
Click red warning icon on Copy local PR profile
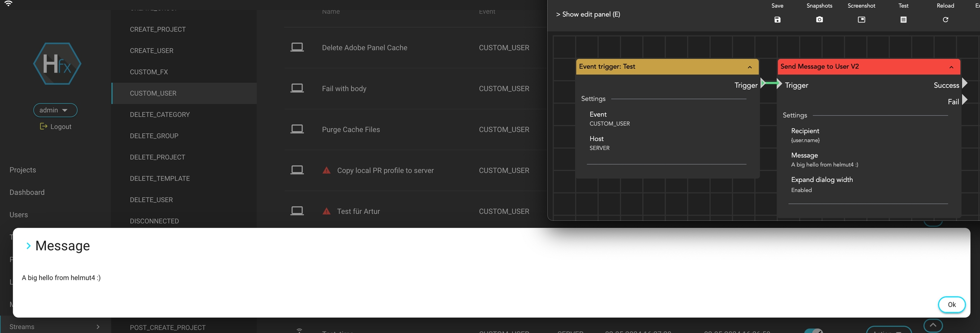pyautogui.click(x=326, y=170)
